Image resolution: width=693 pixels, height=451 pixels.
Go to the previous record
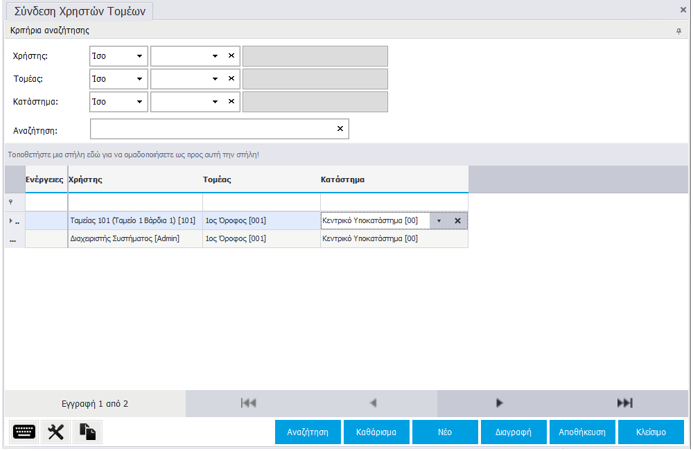click(x=374, y=403)
